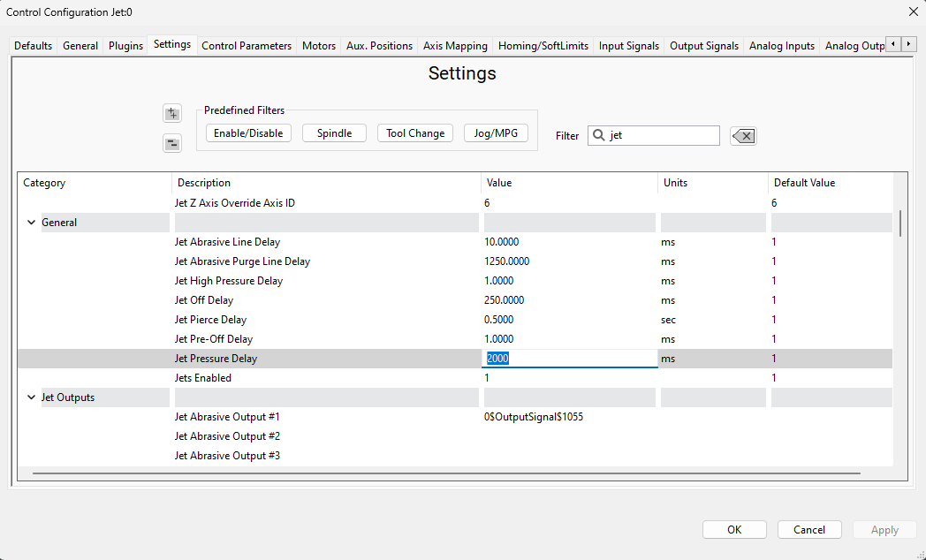Confirm settings with the OK button

coord(734,530)
